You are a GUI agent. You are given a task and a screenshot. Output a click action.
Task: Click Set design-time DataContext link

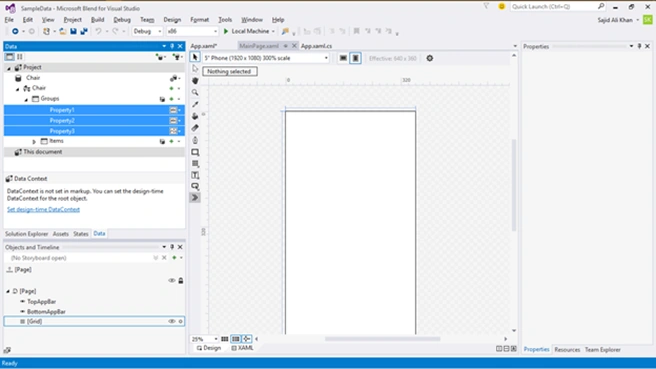click(x=44, y=210)
